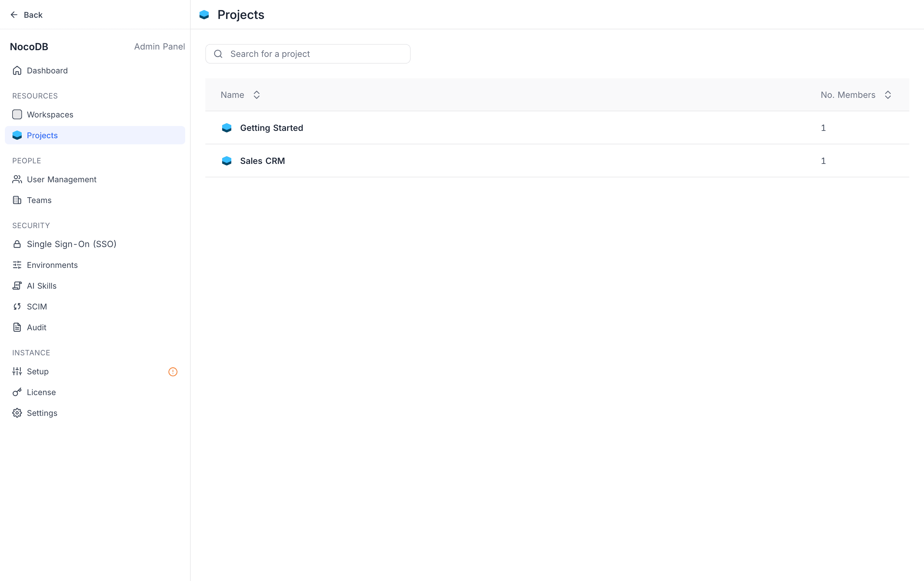Click the SCIM sync icon
The image size is (924, 581).
tap(17, 306)
